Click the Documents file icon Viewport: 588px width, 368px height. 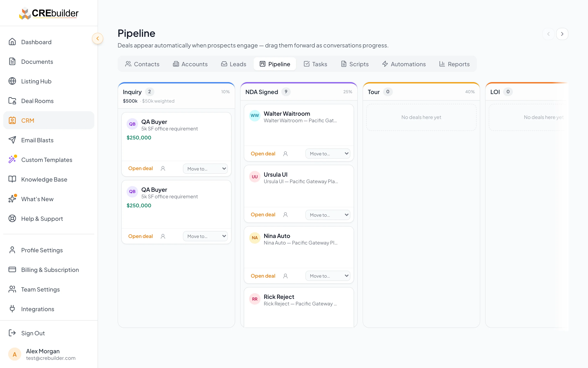pos(12,62)
